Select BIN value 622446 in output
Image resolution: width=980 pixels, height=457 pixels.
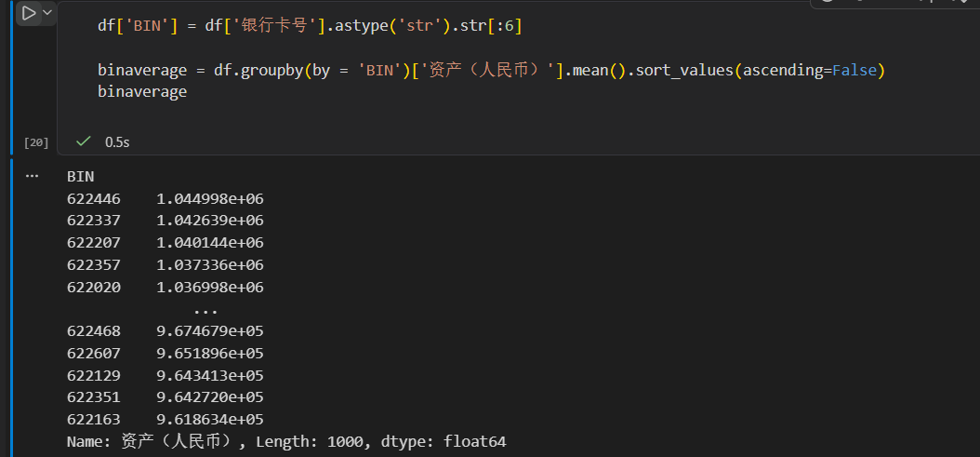click(x=94, y=199)
